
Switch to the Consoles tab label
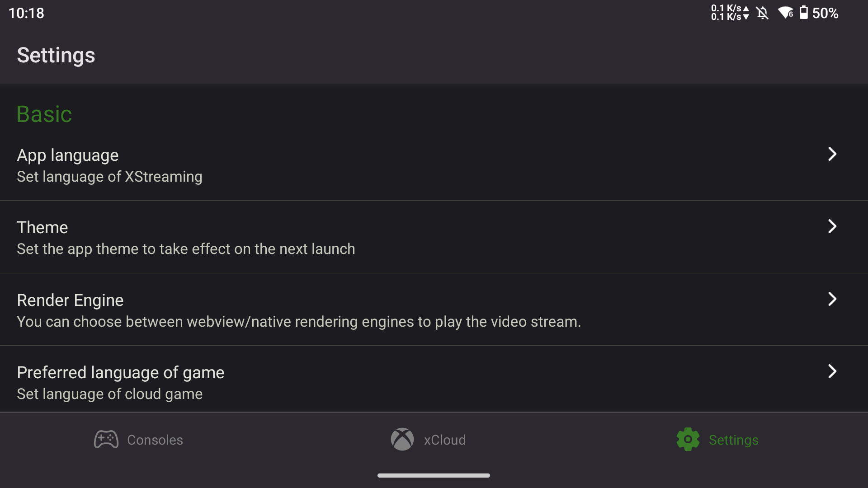click(155, 440)
